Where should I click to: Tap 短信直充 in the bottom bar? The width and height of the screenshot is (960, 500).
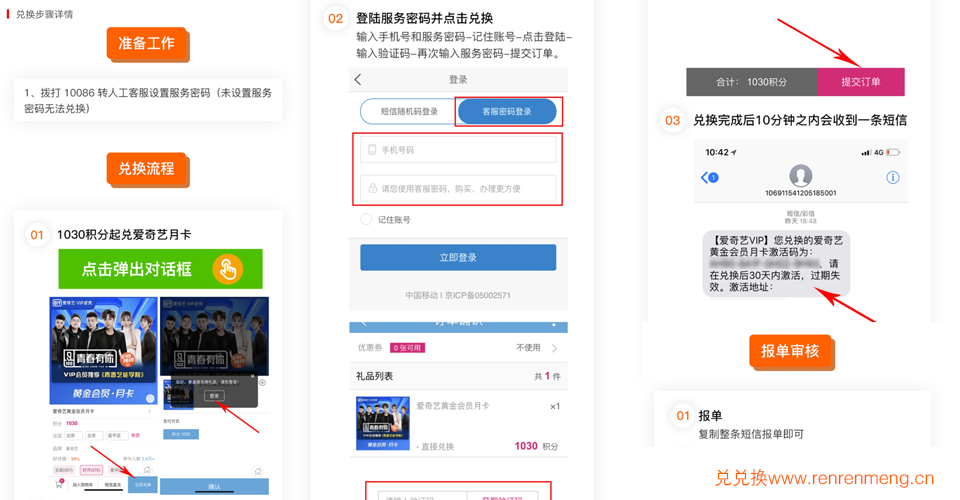113,485
